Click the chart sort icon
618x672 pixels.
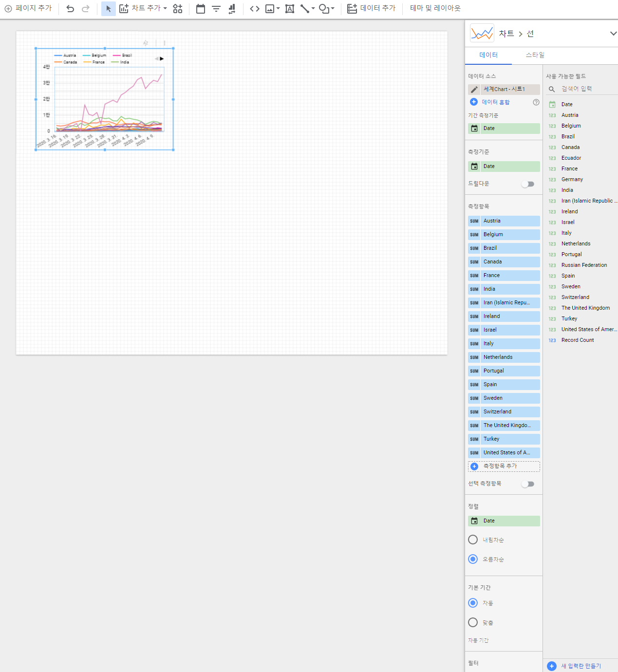click(146, 43)
